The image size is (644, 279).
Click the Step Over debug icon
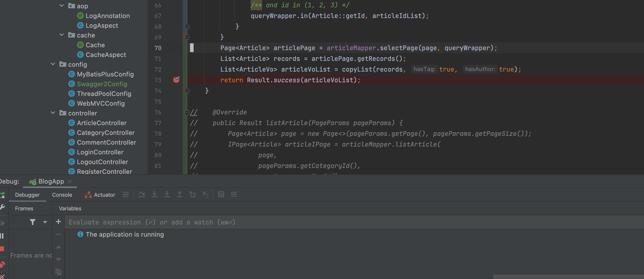point(142,195)
